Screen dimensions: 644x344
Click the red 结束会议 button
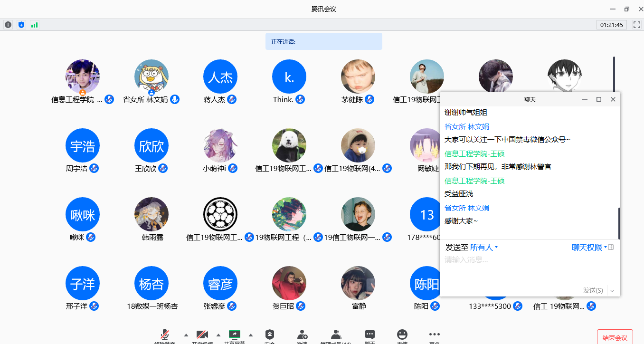click(615, 337)
